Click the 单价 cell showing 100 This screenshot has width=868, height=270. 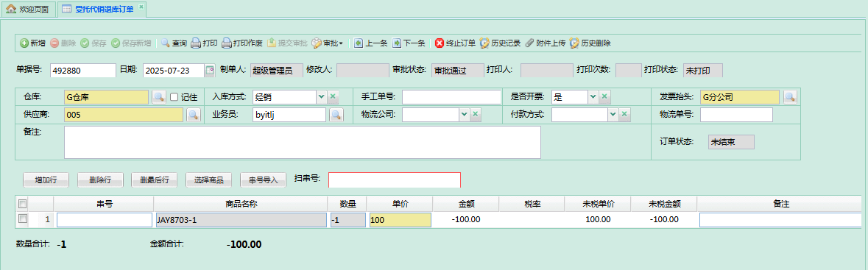click(x=401, y=220)
